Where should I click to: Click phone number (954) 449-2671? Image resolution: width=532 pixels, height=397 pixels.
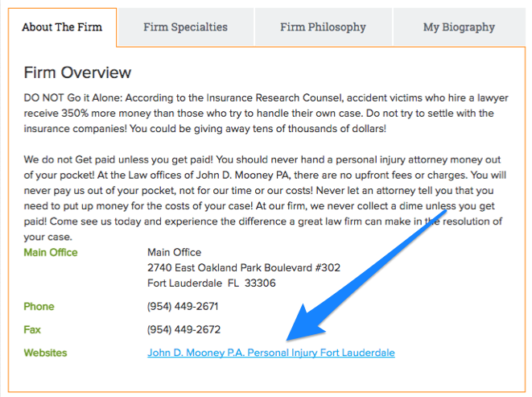pyautogui.click(x=183, y=306)
